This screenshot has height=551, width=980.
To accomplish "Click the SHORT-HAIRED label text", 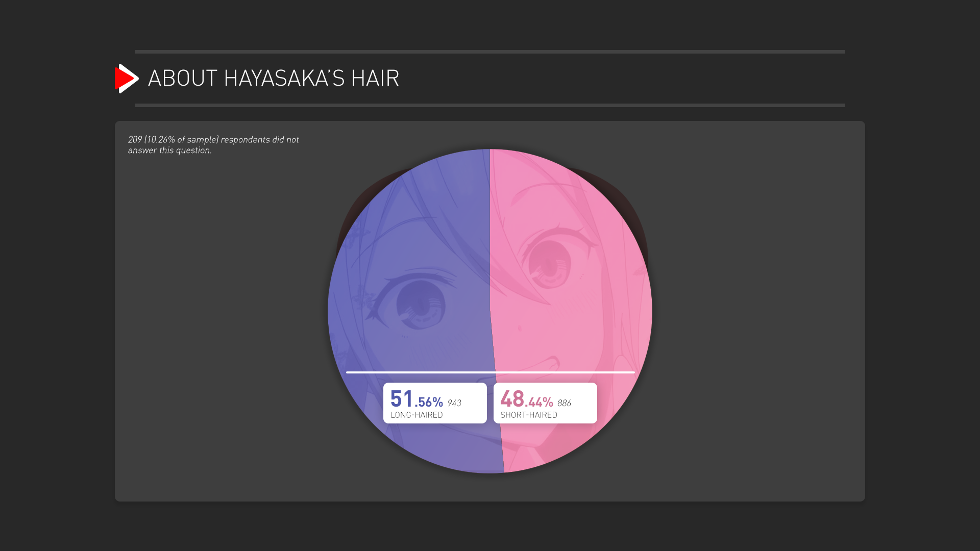I will [x=529, y=415].
